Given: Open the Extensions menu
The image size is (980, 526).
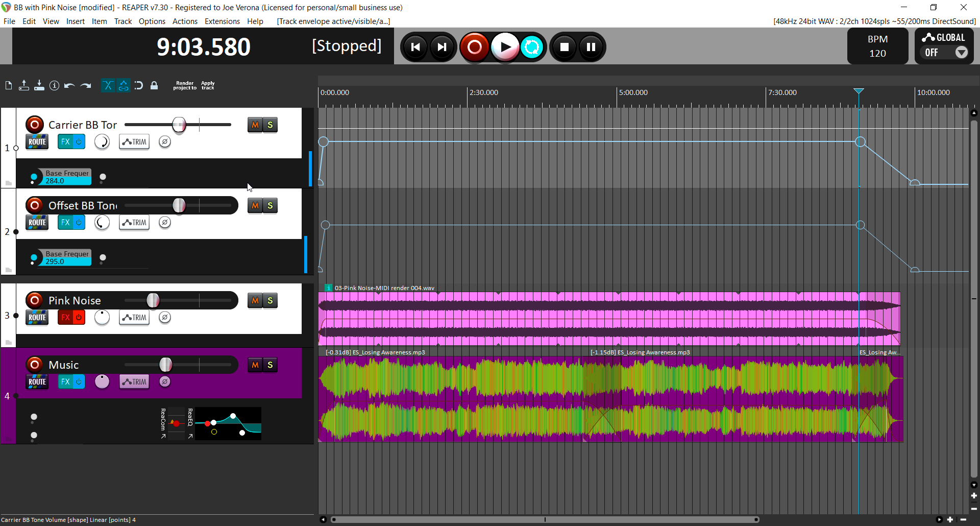Looking at the screenshot, I should (222, 21).
